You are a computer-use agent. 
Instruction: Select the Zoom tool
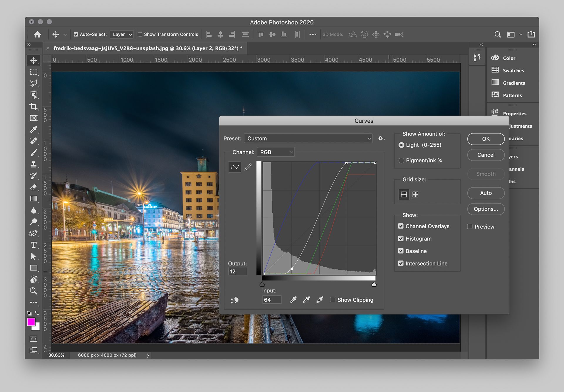pyautogui.click(x=34, y=290)
